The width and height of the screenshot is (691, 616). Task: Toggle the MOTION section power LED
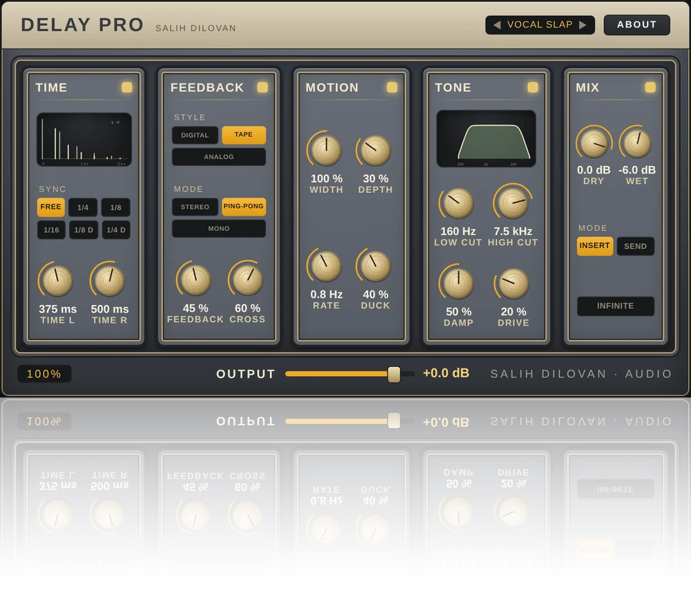point(392,87)
